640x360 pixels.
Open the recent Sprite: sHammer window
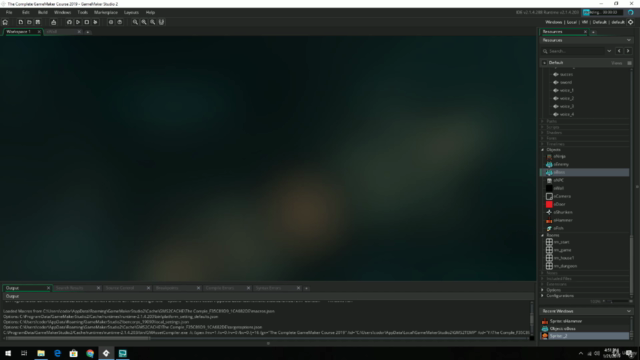(x=565, y=321)
